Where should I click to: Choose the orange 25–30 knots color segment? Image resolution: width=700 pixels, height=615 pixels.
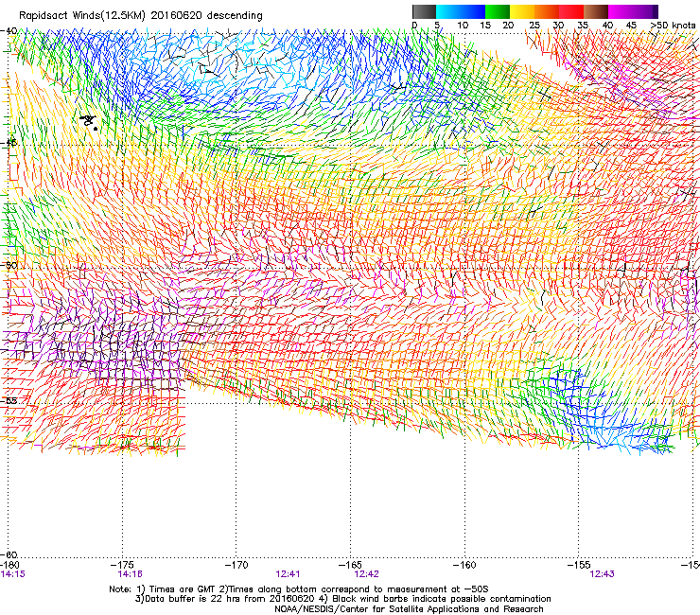(x=547, y=11)
